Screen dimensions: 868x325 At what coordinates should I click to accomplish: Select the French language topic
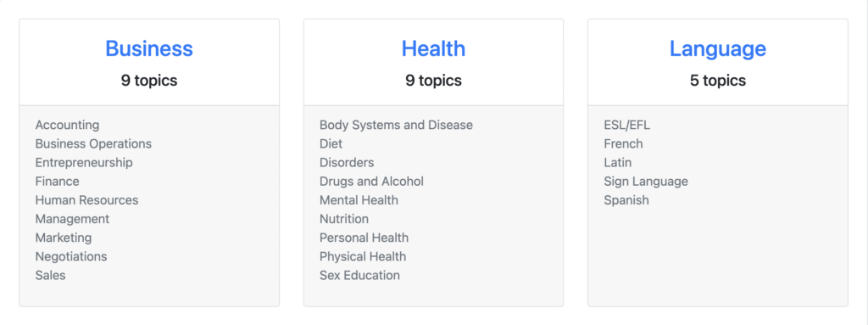click(623, 143)
